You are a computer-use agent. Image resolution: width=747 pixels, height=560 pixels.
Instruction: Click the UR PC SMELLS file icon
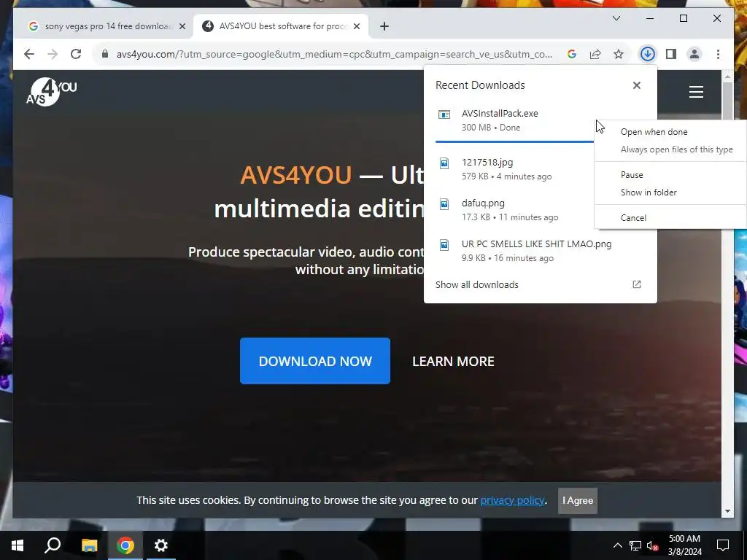coord(444,245)
